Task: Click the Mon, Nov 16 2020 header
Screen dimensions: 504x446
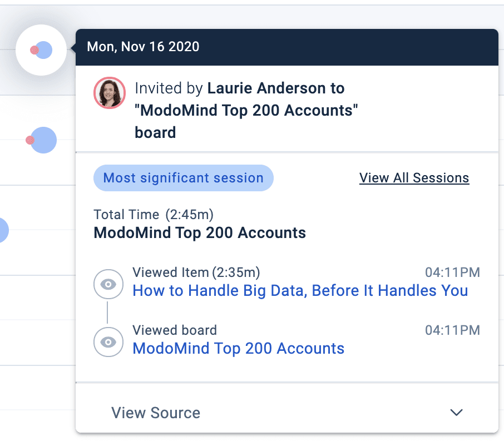Action: pos(143,47)
